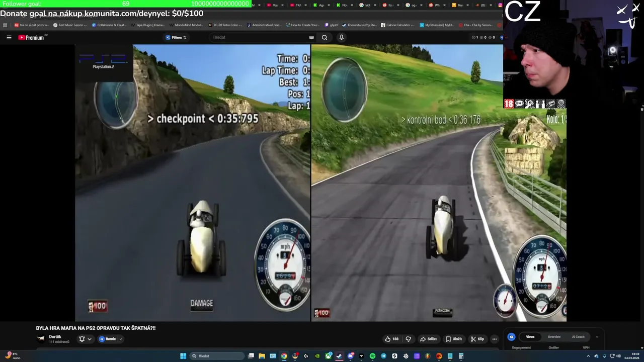Collapse the stats panel with the chevron
This screenshot has height=362, width=644.
[597, 337]
